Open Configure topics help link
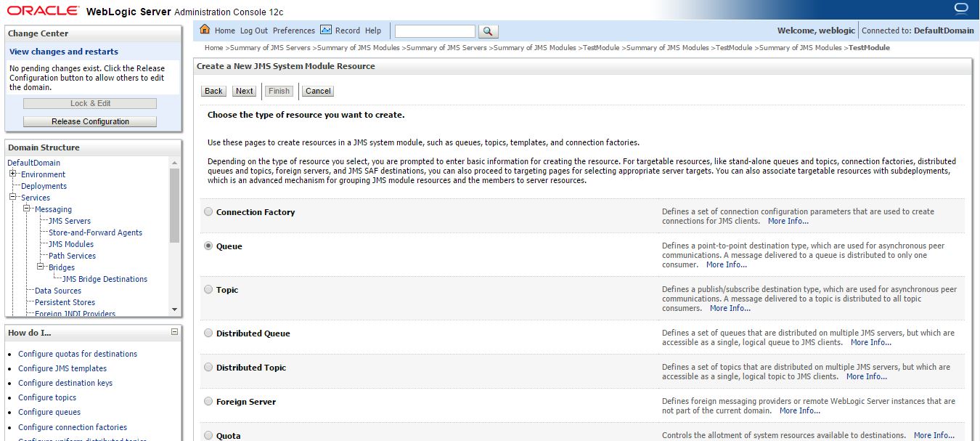This screenshot has height=441, width=980. 47,397
